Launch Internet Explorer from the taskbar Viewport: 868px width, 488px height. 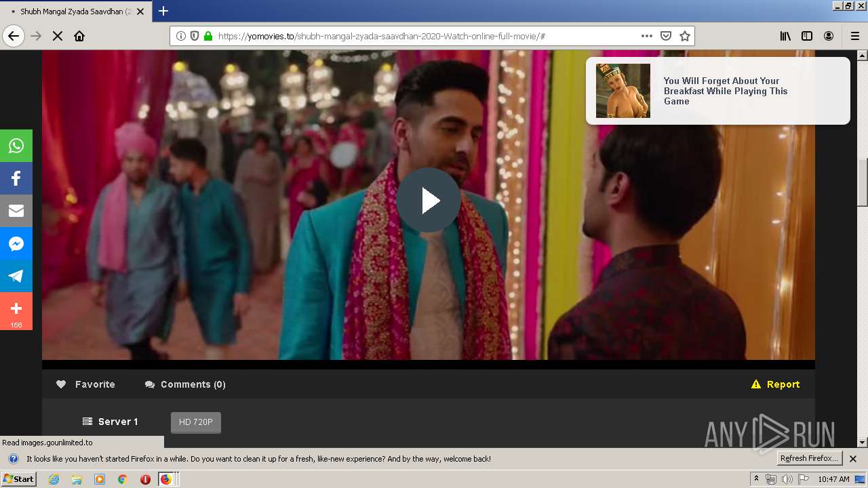coord(54,479)
